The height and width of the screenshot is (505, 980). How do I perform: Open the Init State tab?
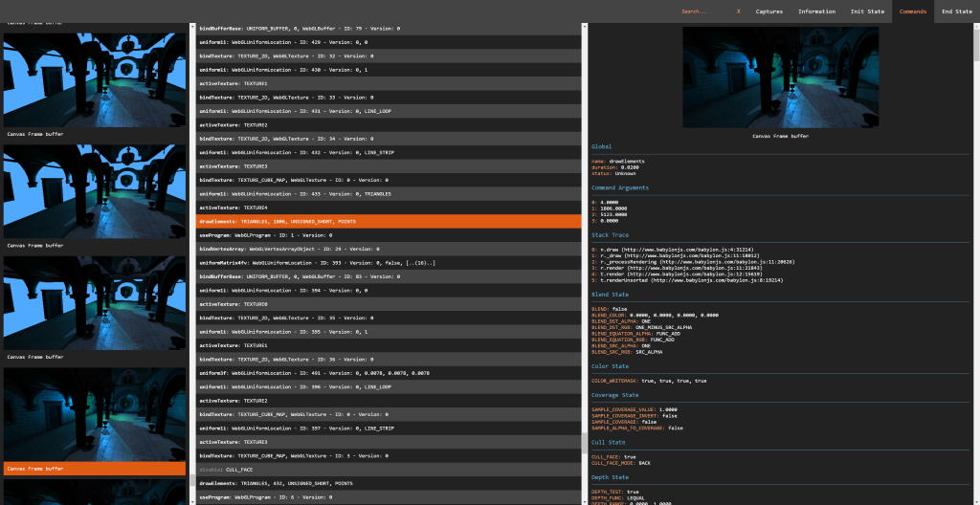[867, 11]
